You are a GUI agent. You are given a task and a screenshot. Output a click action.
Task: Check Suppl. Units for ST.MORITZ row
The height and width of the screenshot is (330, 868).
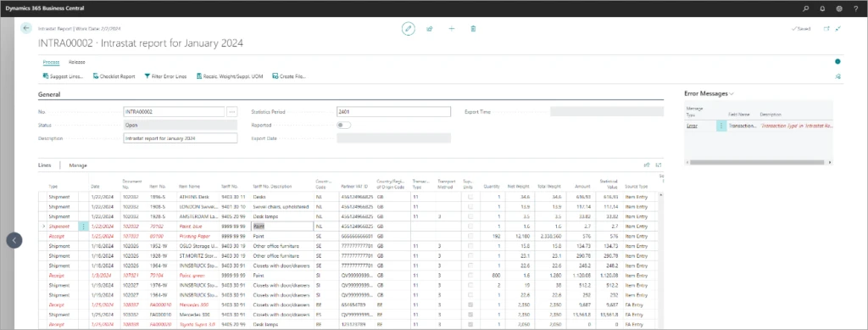(470, 256)
